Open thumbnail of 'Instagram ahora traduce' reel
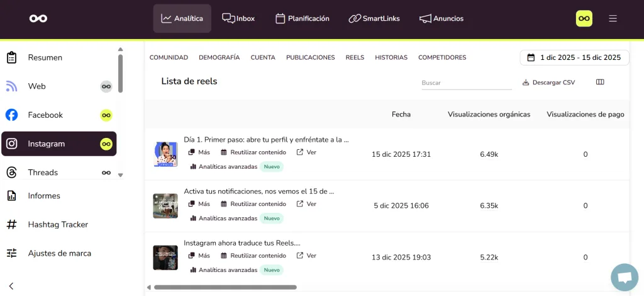This screenshot has height=296, width=644. point(165,258)
